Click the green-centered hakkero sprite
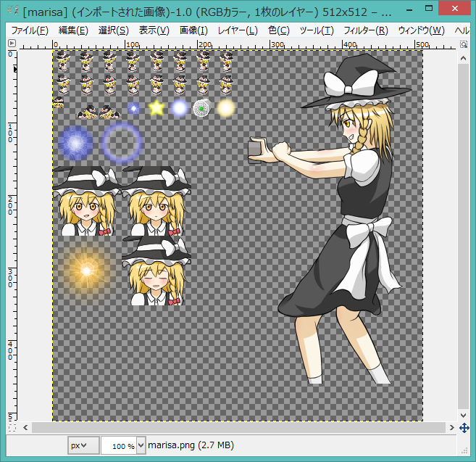This screenshot has width=476, height=462. [202, 108]
